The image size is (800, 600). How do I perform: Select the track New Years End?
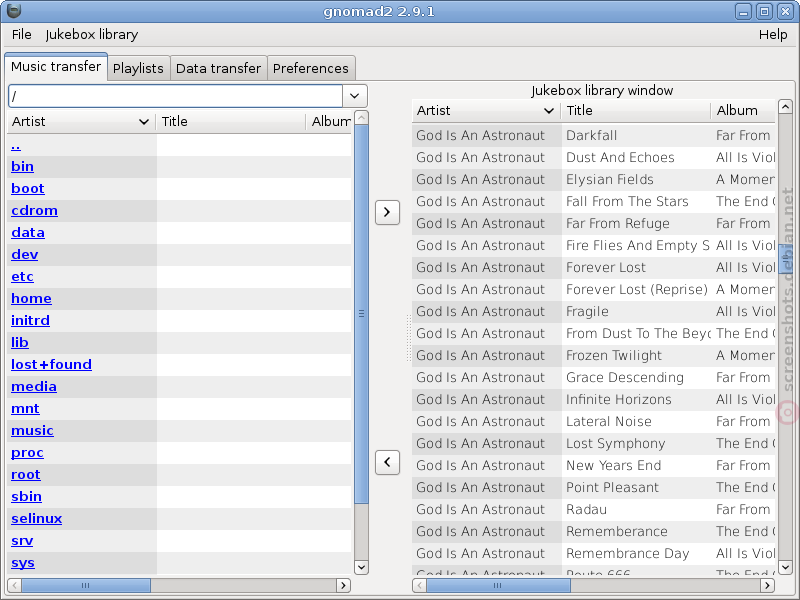click(x=593, y=465)
